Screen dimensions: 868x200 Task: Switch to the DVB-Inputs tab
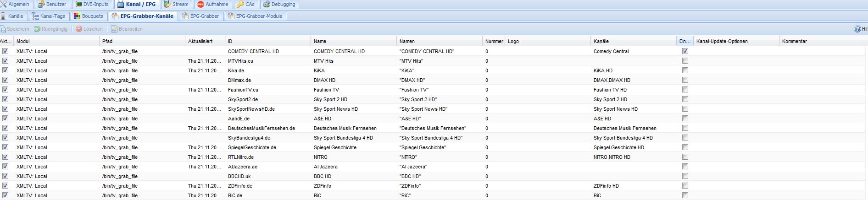tap(92, 4)
